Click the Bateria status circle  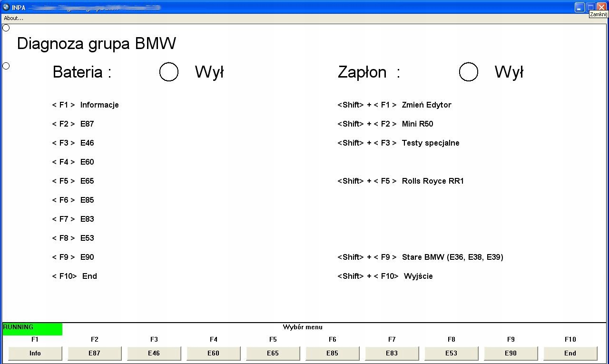click(x=169, y=72)
